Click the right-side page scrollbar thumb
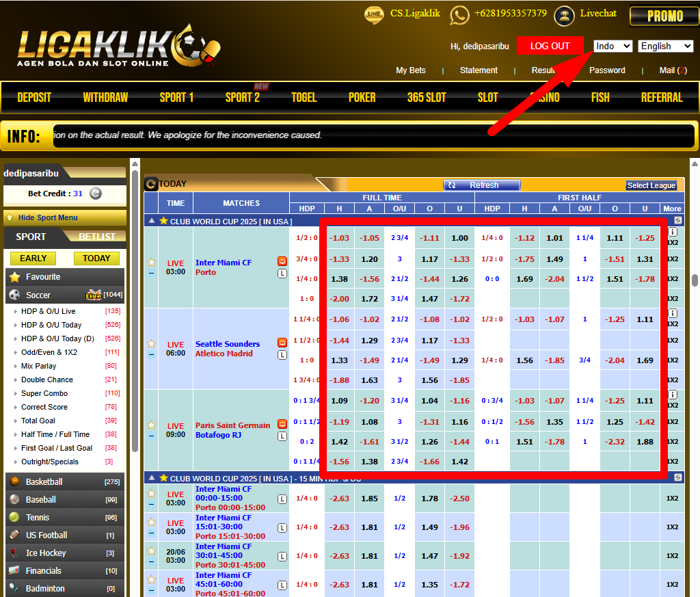Viewport: 700px width, 597px height. pyautogui.click(x=695, y=280)
